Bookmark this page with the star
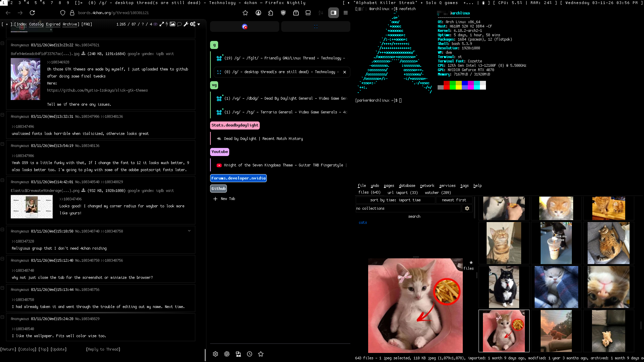Image resolution: width=644 pixels, height=362 pixels. 245,13
